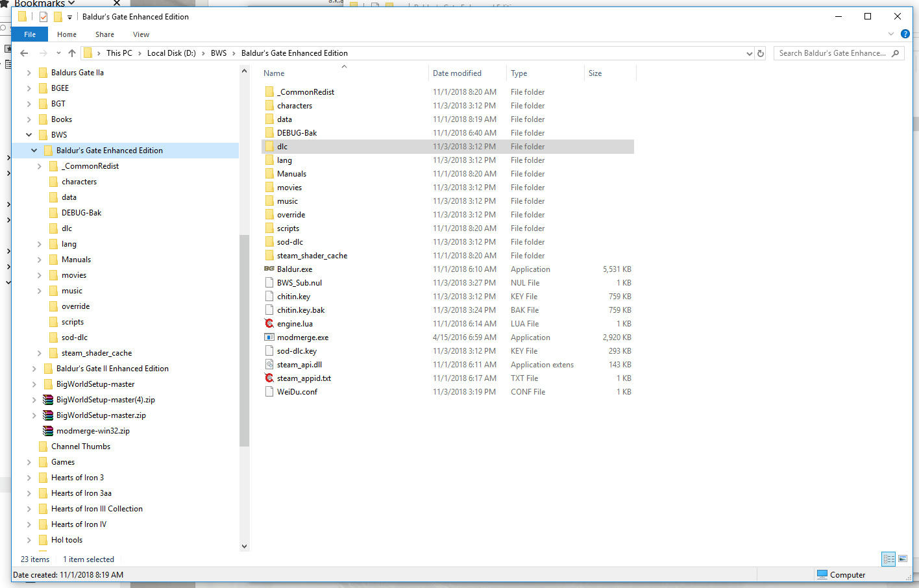919x588 pixels.
Task: Select the Baldurs Gate IIa folder
Action: (77, 73)
